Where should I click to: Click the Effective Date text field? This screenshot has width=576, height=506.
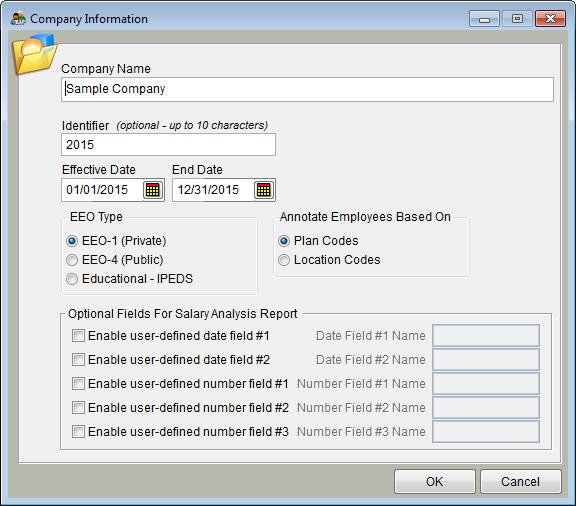(102, 190)
